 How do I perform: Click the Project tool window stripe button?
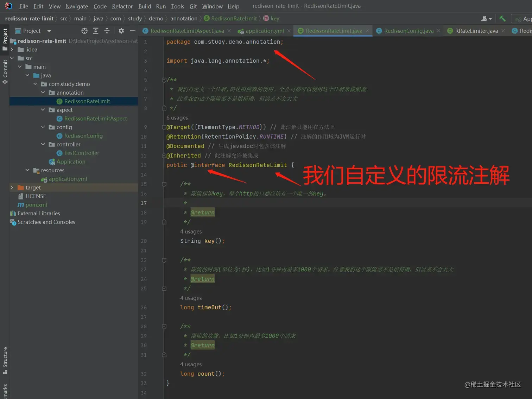tap(5, 39)
